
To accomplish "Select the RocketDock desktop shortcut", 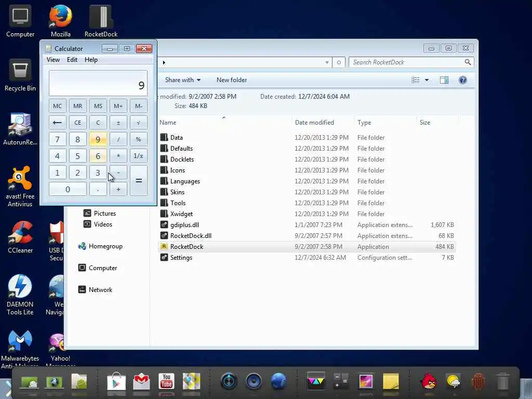I will (101, 20).
